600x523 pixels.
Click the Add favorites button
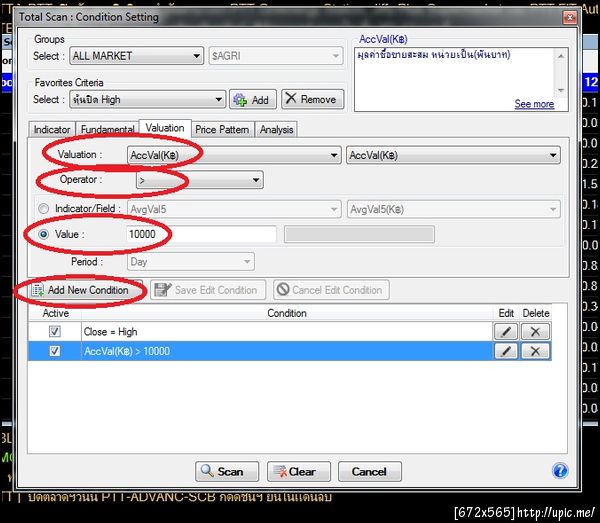point(253,100)
